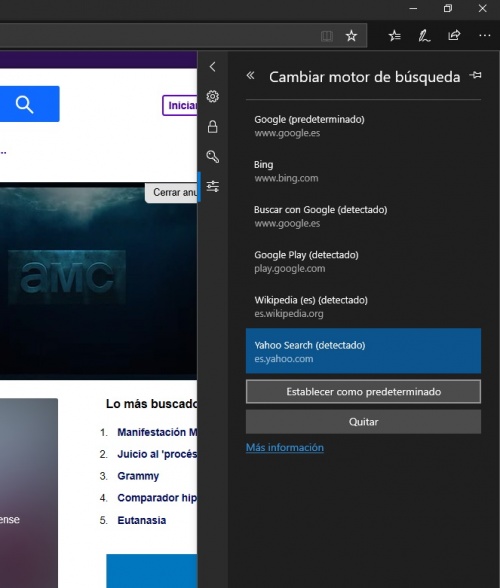Open the Manifestación trending link
The image size is (500, 588).
click(x=157, y=432)
